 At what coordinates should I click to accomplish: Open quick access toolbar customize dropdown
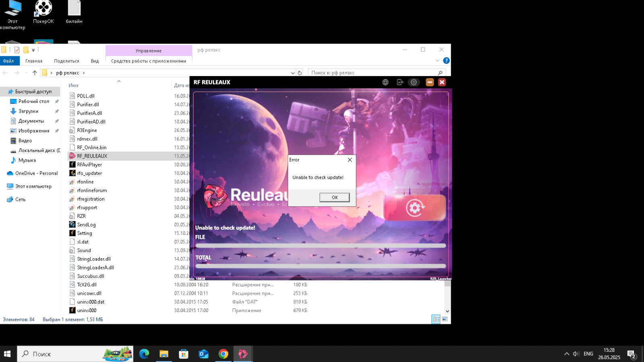coord(33,50)
